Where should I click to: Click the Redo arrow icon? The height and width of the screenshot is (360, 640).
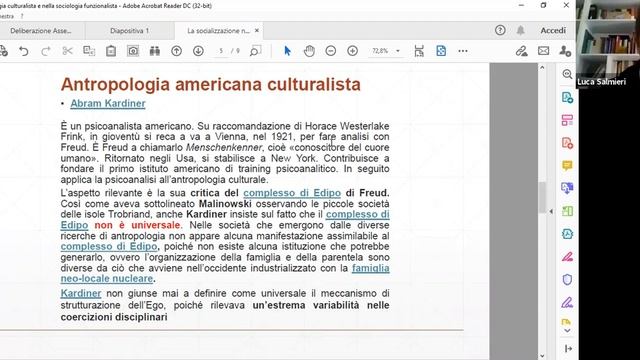[46, 51]
